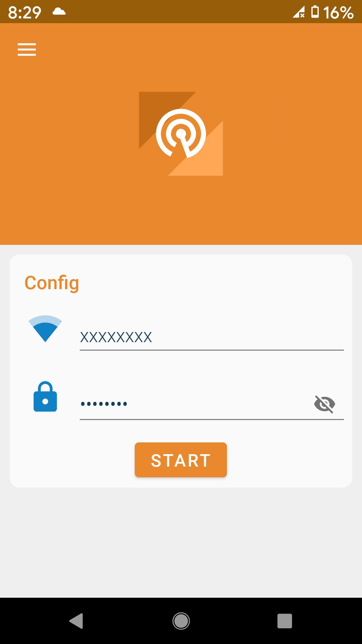Open recent apps square button
This screenshot has height=644, width=362.
tap(285, 621)
